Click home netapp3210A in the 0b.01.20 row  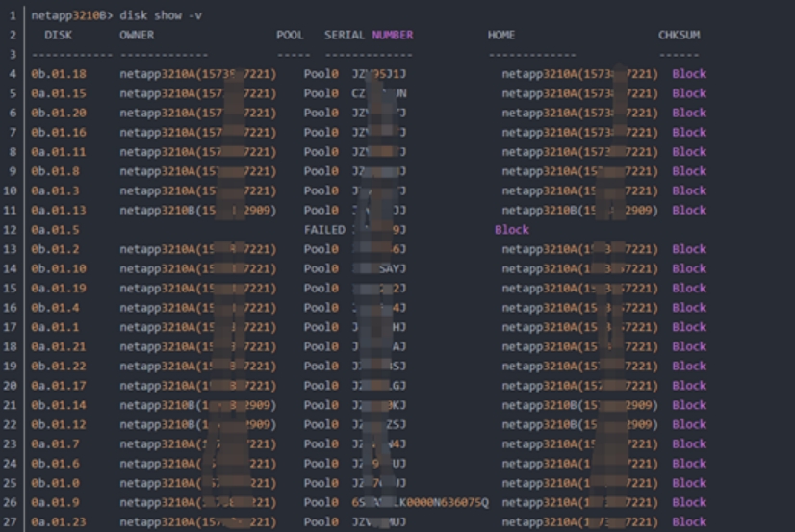[580, 113]
